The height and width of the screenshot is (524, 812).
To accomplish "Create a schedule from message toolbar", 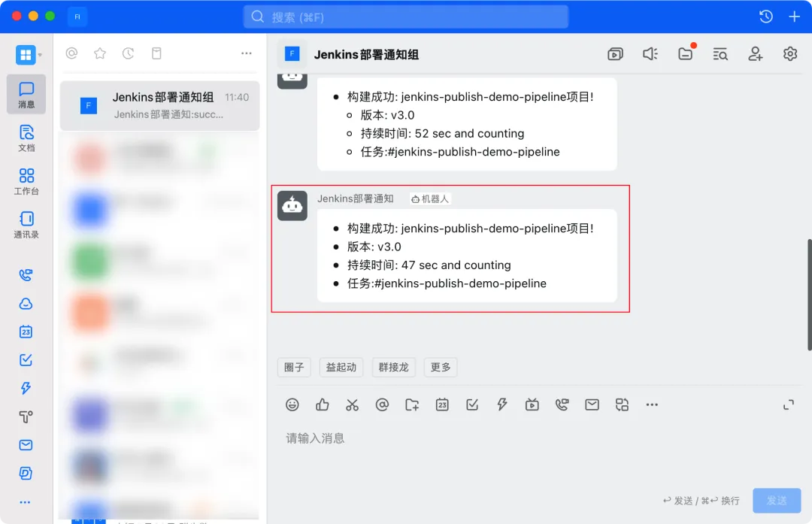I will coord(442,405).
